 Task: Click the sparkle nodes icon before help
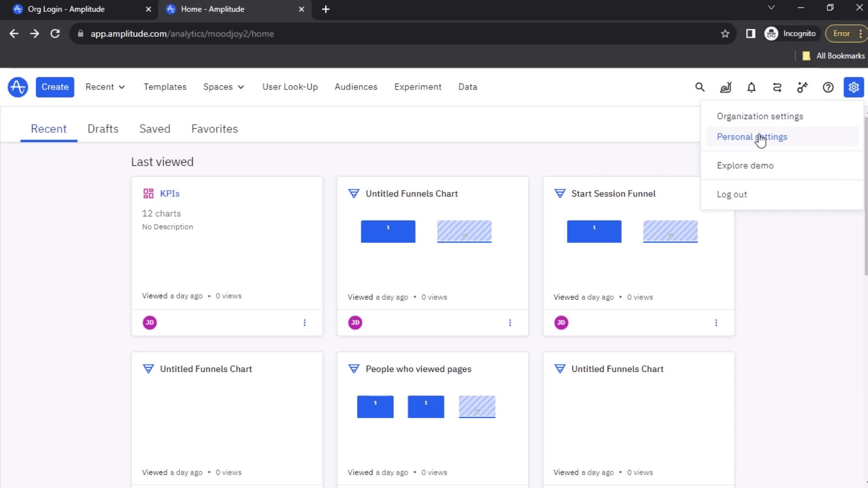[x=802, y=87]
